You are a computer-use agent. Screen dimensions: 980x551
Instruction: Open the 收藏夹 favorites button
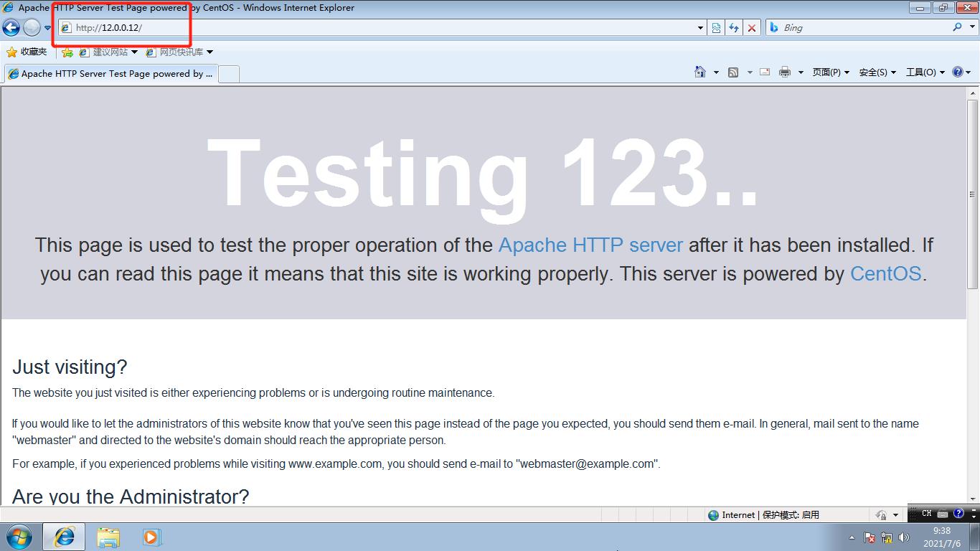[x=27, y=52]
